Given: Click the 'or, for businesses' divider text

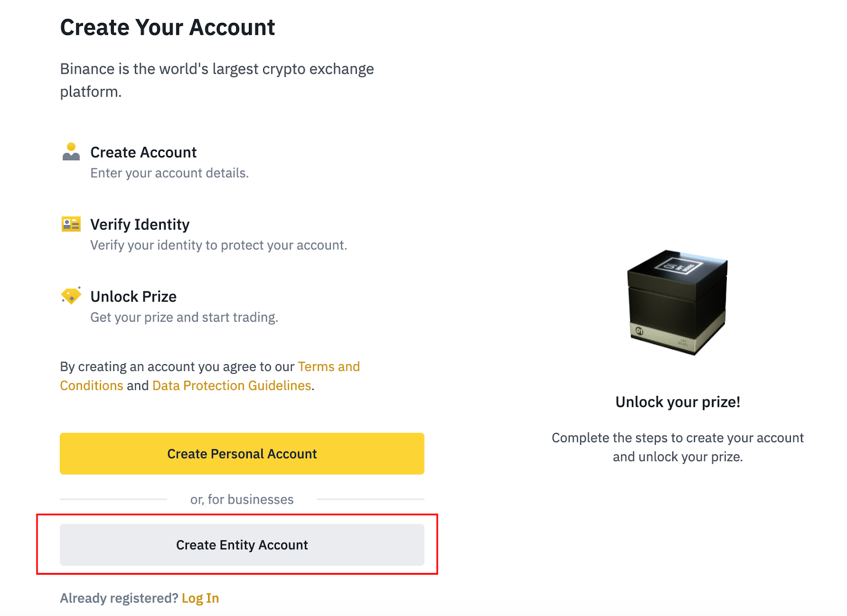Looking at the screenshot, I should pyautogui.click(x=242, y=499).
